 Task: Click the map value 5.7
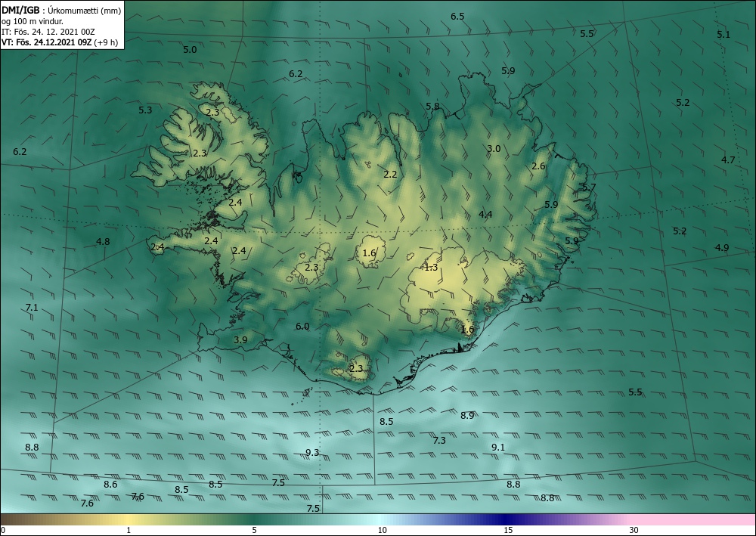(589, 187)
